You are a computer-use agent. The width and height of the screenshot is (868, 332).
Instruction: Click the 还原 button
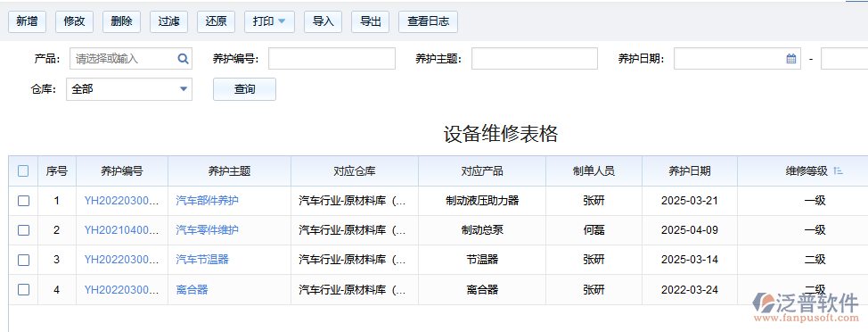[216, 21]
